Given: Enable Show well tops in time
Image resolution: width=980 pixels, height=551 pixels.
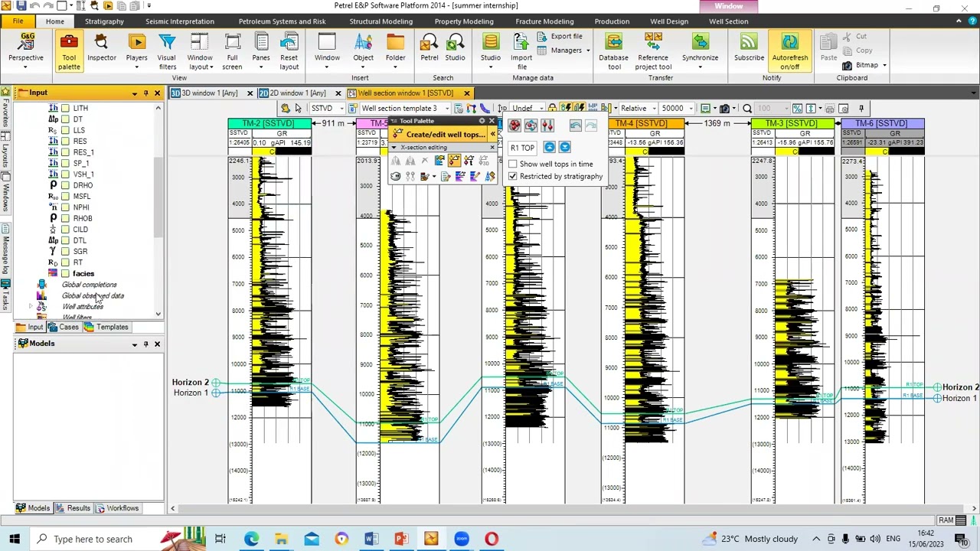Looking at the screenshot, I should pyautogui.click(x=513, y=164).
